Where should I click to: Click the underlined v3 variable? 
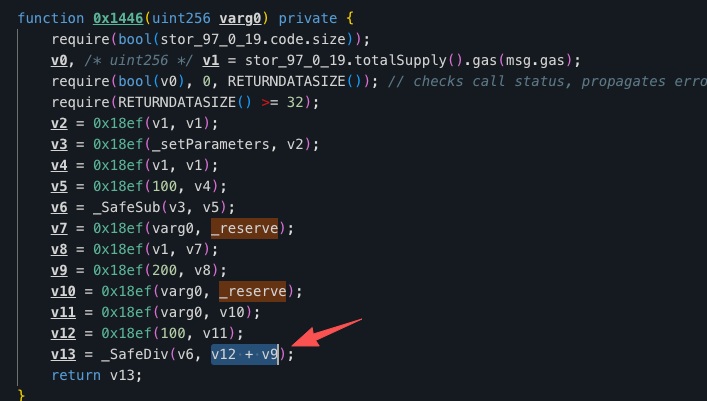tap(59, 144)
